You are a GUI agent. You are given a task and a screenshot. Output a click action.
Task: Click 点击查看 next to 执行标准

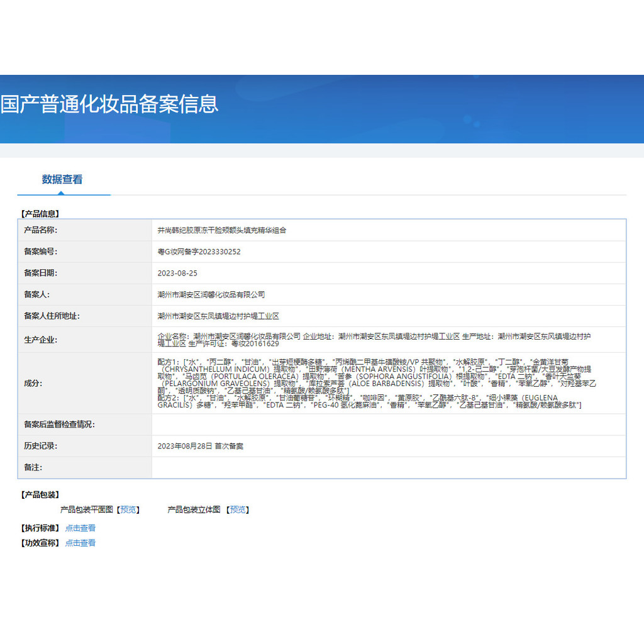pos(80,528)
